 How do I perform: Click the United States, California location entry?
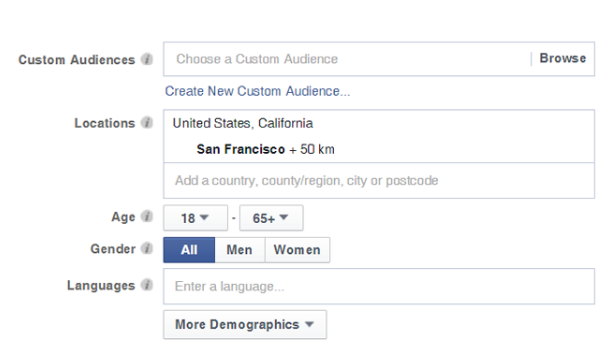[243, 123]
